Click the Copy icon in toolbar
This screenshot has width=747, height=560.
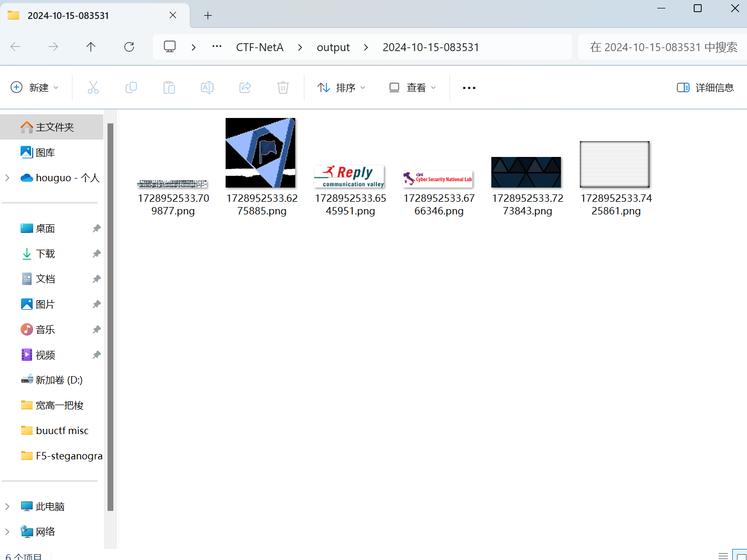[131, 87]
